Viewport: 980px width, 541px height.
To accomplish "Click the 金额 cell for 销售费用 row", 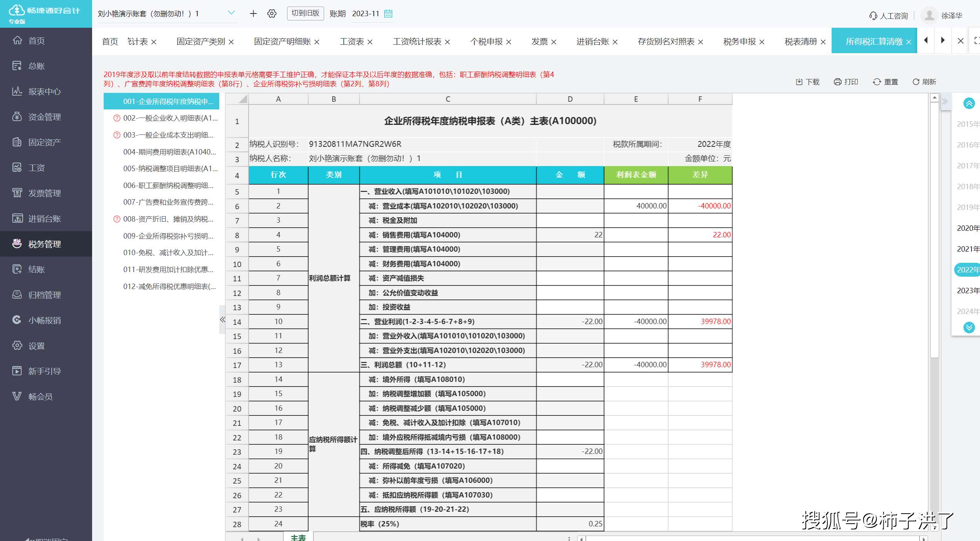I will [570, 235].
